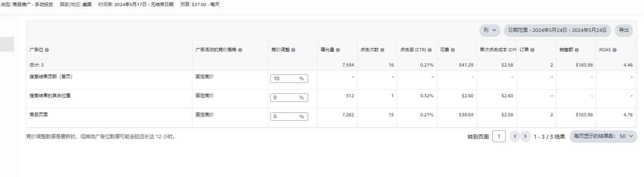Click info icon beside 广告活动的竞价策略

click(x=240, y=50)
